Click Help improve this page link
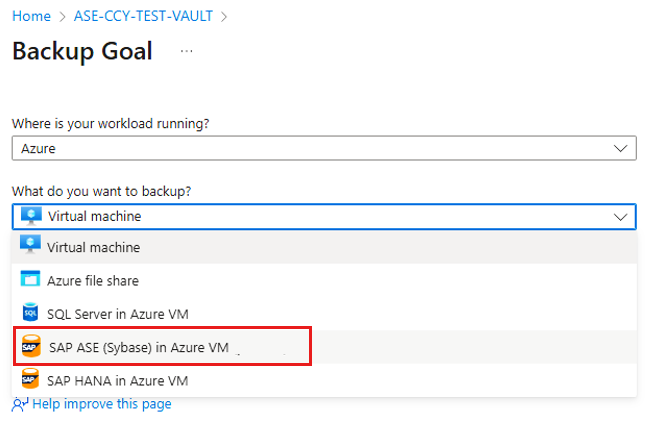The image size is (646, 429). (x=102, y=404)
